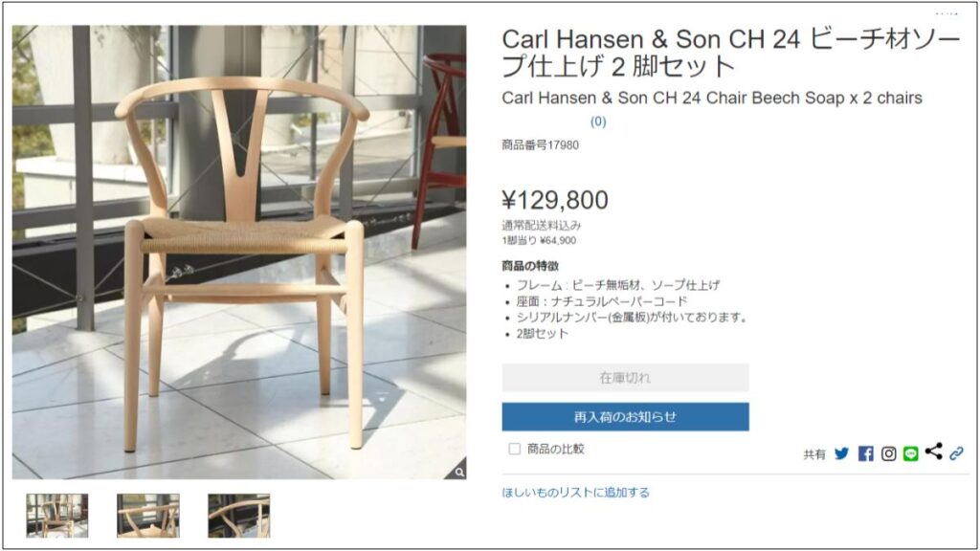This screenshot has width=980, height=551.
Task: Share the product on Twitter
Action: coord(842,453)
